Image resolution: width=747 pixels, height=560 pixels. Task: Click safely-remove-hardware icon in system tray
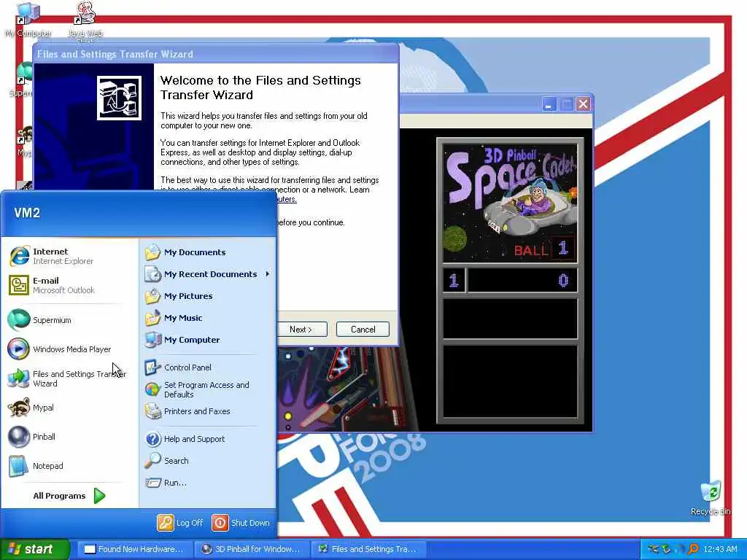pyautogui.click(x=665, y=549)
